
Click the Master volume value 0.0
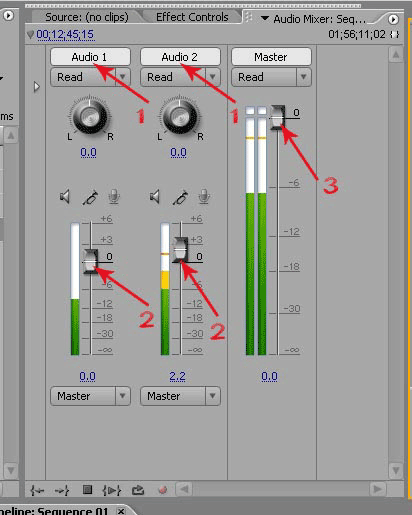269,376
